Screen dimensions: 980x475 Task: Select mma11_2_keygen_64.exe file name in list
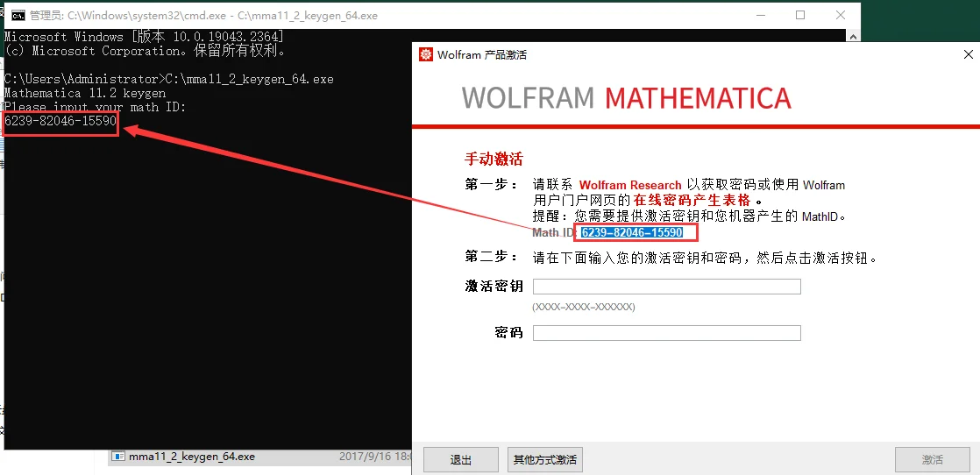click(x=191, y=457)
